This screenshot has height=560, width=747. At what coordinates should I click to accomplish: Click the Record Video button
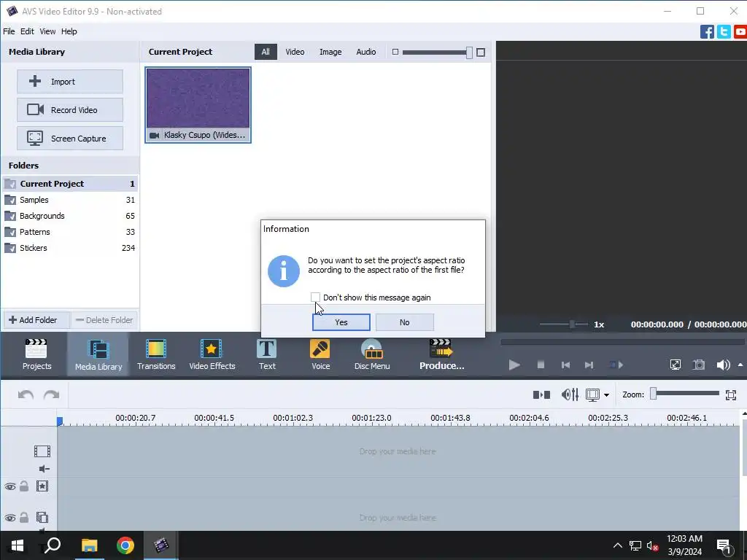tap(70, 110)
